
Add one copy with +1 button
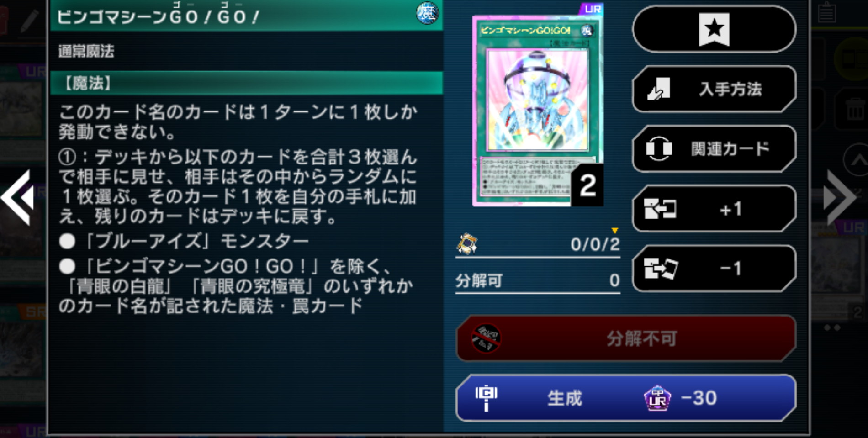(x=714, y=209)
